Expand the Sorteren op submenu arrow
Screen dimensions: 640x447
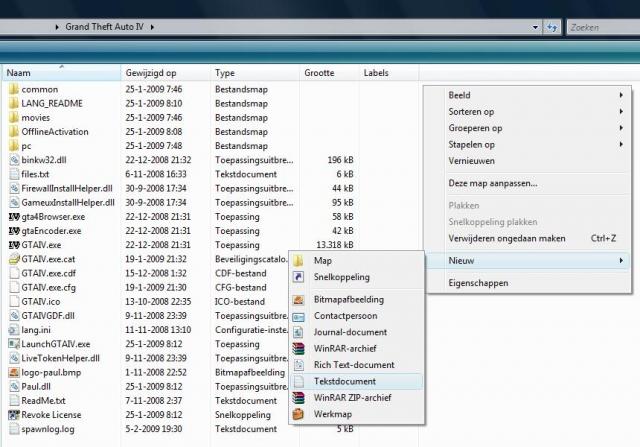621,111
